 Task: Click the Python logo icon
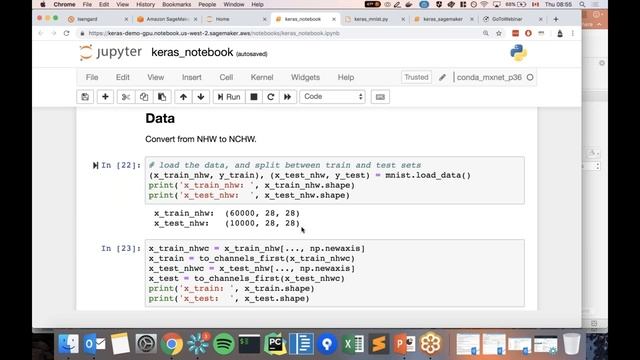click(518, 53)
